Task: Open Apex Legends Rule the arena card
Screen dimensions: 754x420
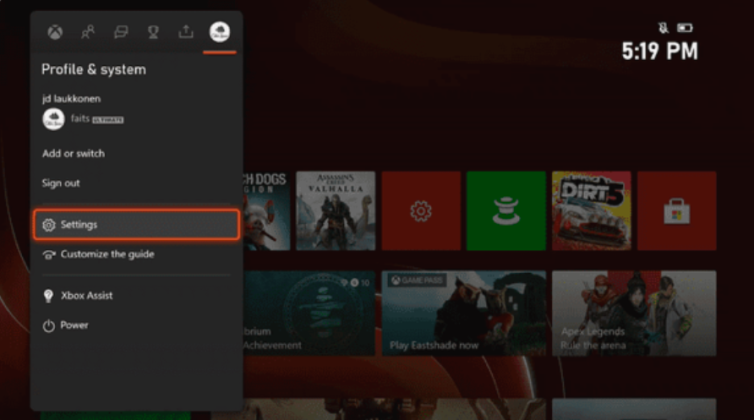Action: coord(634,313)
